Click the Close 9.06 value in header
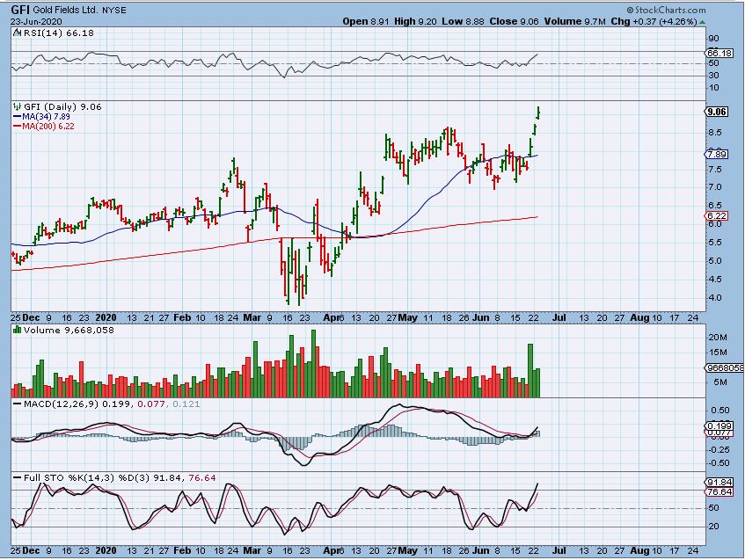The height and width of the screenshot is (560, 745). tap(515, 21)
